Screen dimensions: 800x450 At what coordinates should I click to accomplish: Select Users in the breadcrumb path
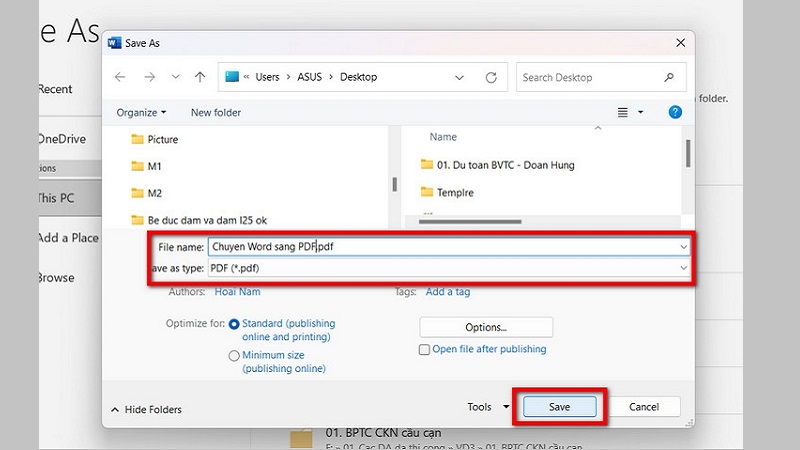(267, 77)
